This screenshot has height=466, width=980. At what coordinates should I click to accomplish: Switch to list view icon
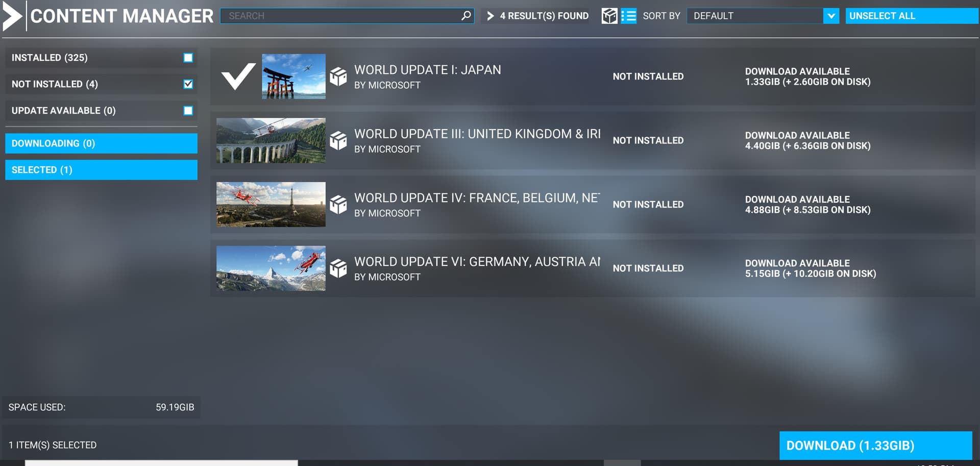coord(628,16)
